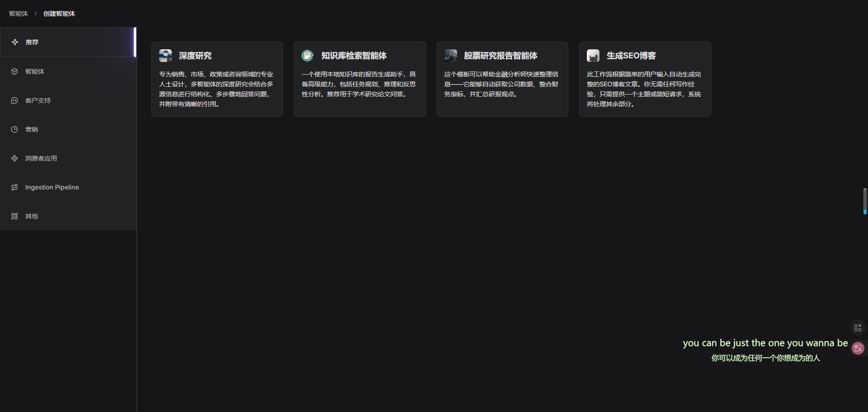Click the 生成SEO博客 avatar icon
This screenshot has height=412, width=868.
click(593, 56)
